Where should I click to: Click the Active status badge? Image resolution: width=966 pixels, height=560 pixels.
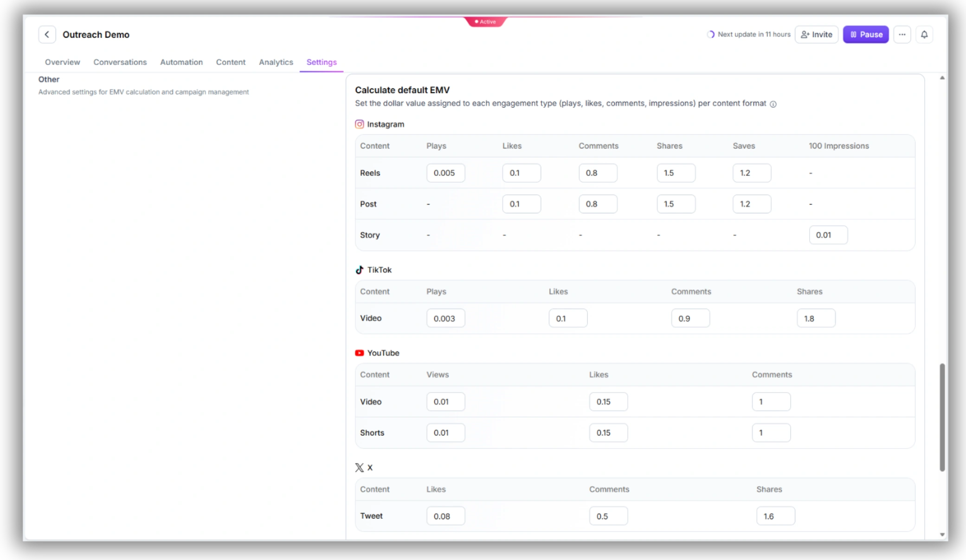coord(485,21)
